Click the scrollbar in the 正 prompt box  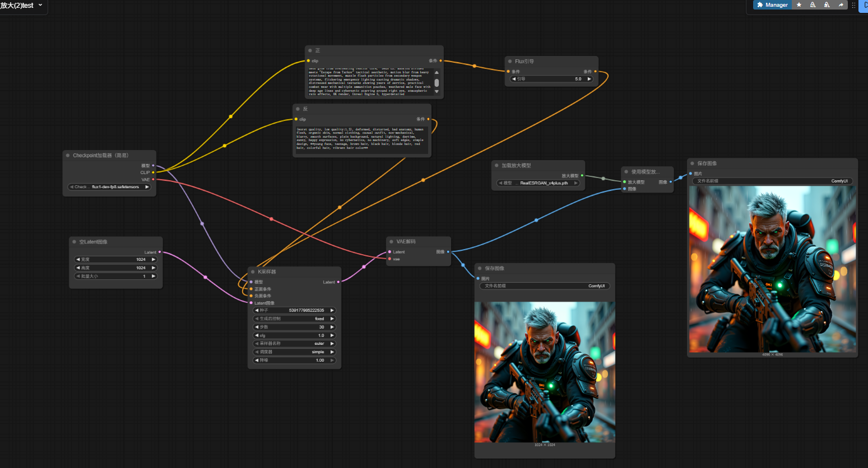pos(437,82)
